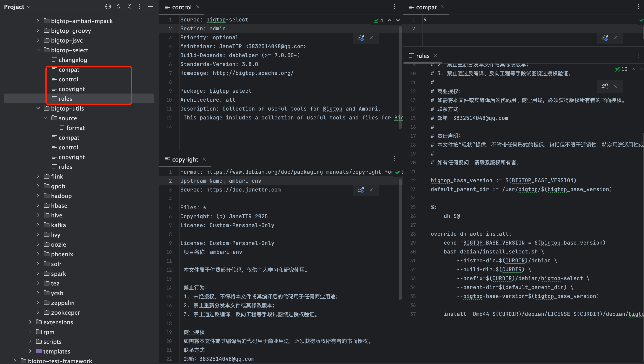
Task: Dismiss floating toolbar in copyright editor
Action: [371, 190]
